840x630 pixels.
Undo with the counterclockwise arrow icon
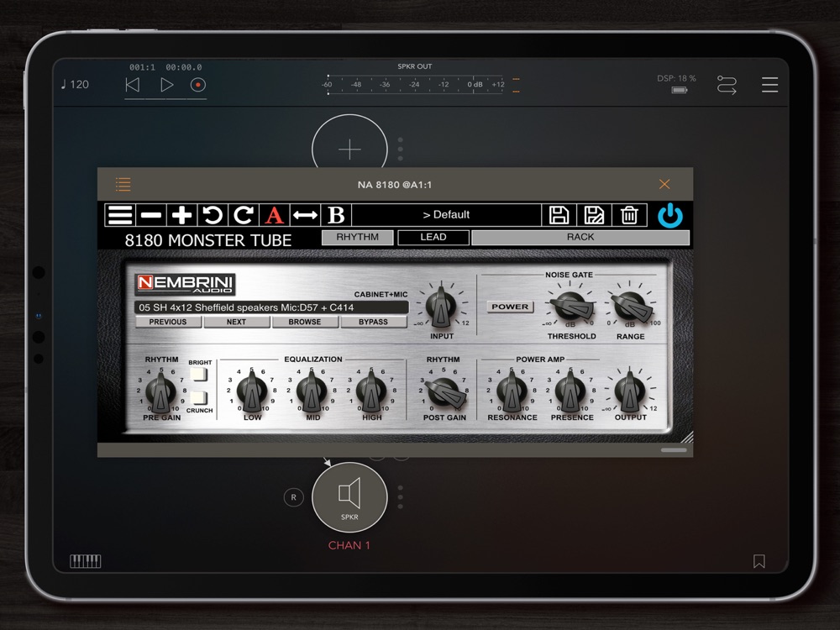coord(213,215)
